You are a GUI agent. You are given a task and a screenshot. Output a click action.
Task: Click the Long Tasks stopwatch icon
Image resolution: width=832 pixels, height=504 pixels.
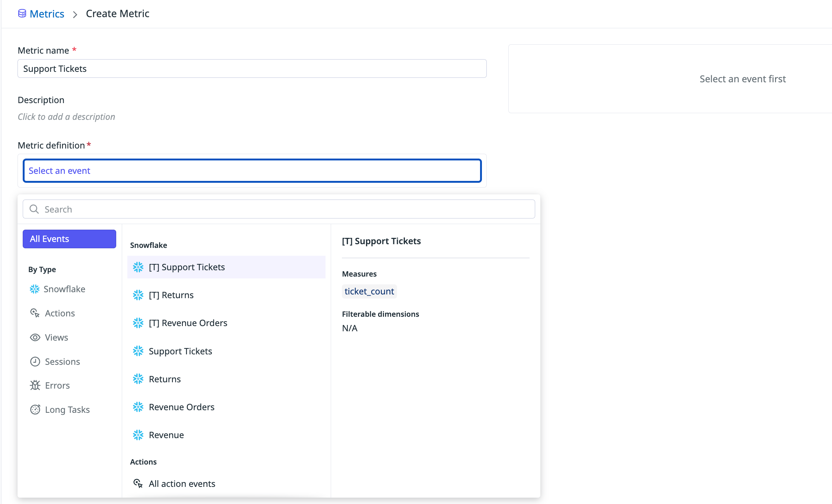coord(35,409)
